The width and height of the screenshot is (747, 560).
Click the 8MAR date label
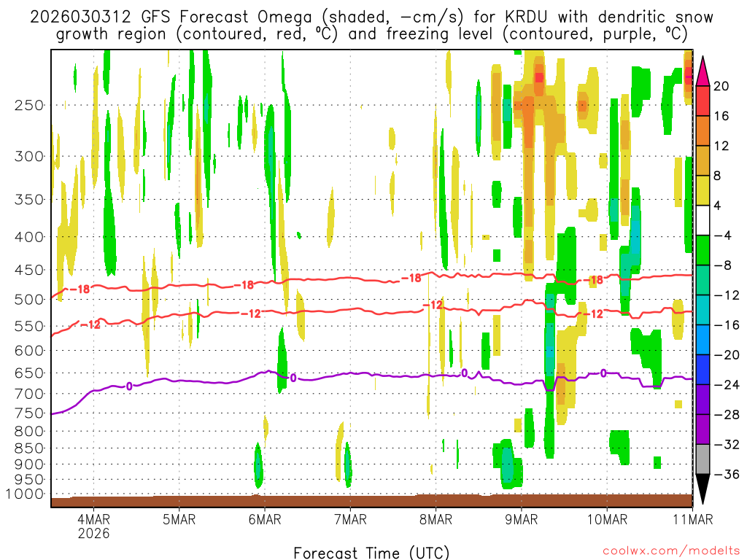(436, 519)
